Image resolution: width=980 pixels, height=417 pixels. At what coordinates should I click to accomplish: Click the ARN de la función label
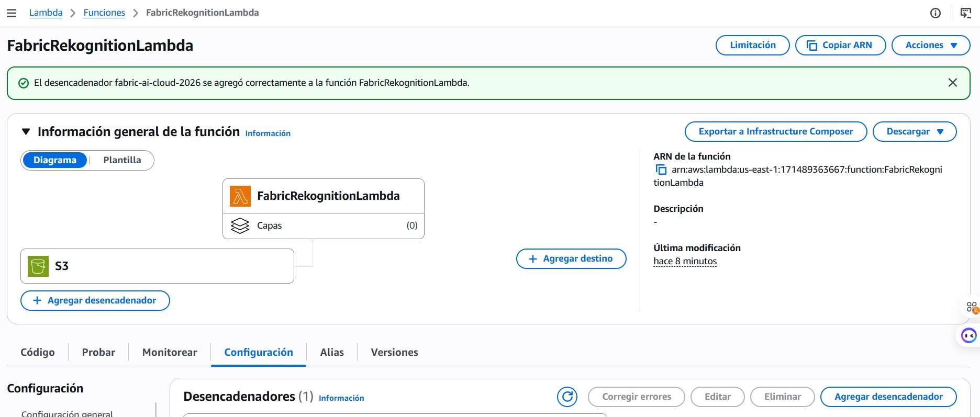click(692, 156)
